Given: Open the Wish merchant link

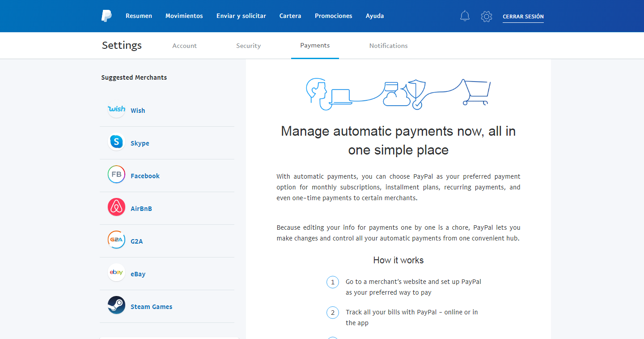Looking at the screenshot, I should click(138, 111).
